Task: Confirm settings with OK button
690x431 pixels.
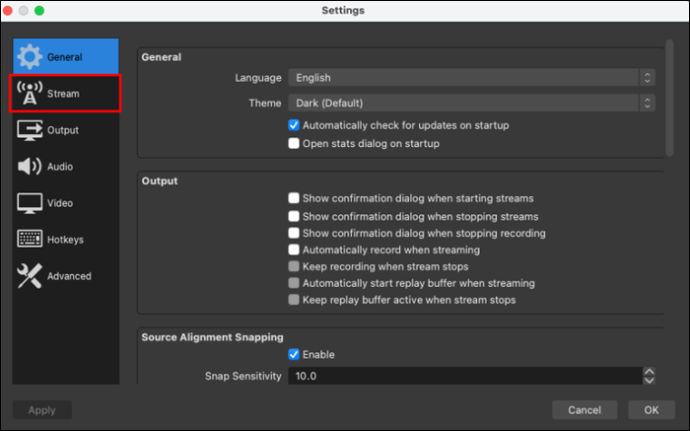Action: click(x=651, y=410)
